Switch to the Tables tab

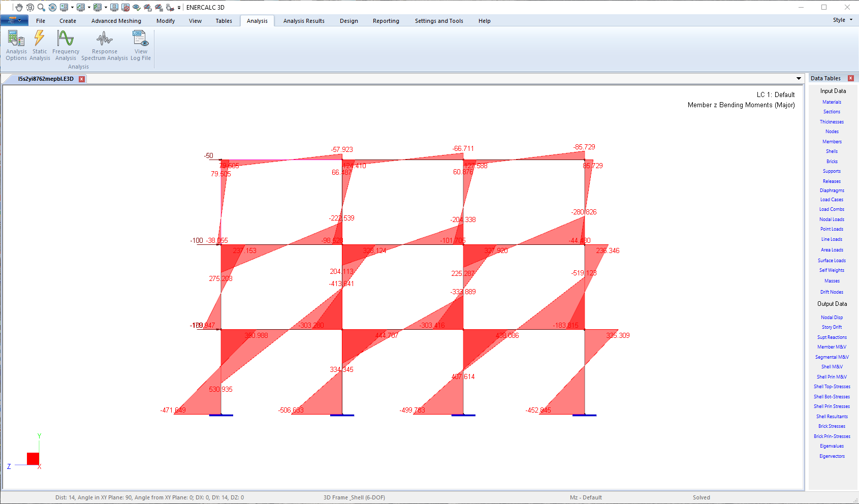point(224,21)
